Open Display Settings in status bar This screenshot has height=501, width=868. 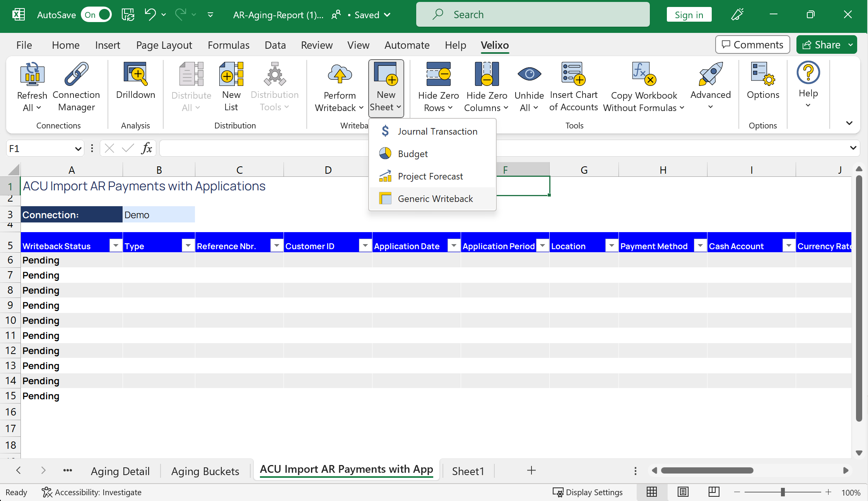click(x=588, y=492)
